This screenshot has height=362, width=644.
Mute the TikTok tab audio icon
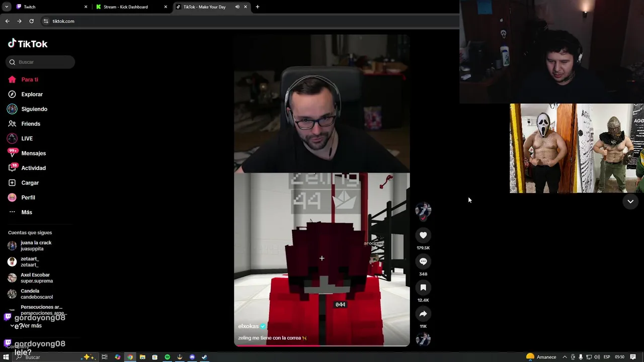237,7
